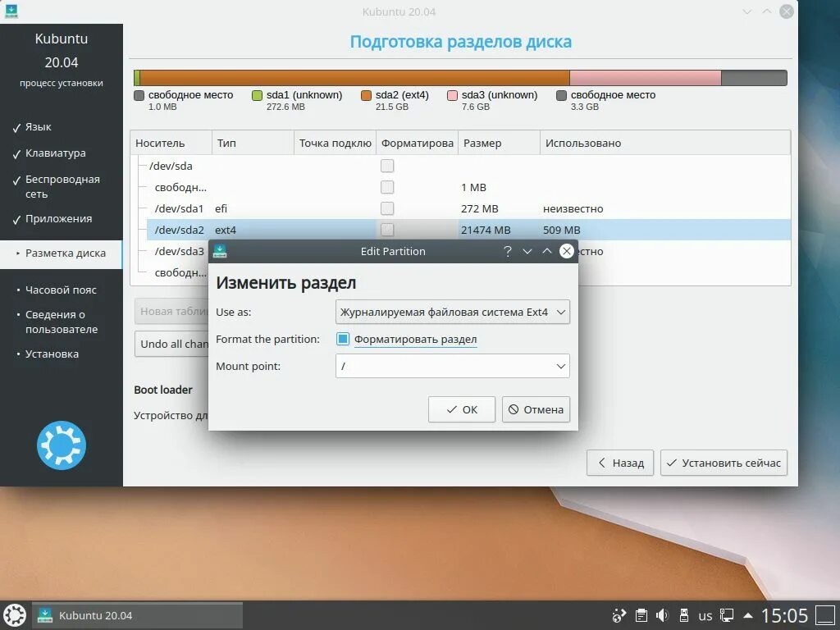Open the clipboard tray icon

point(641,615)
